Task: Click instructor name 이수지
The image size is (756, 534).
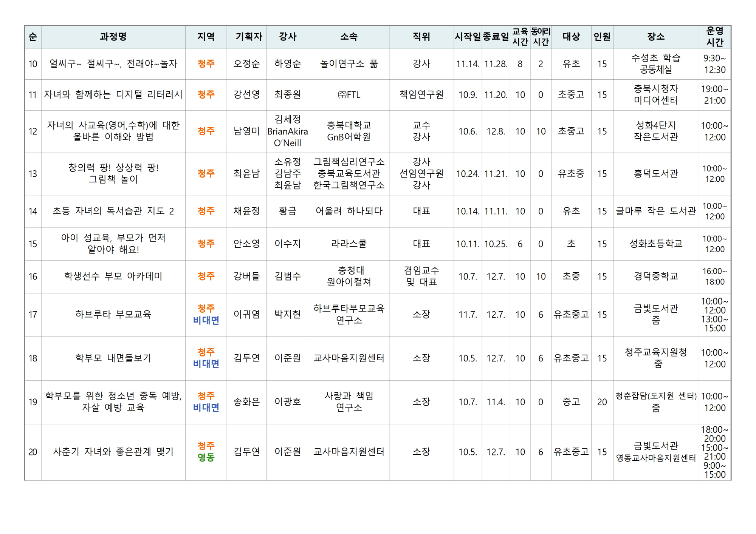Action: click(288, 244)
